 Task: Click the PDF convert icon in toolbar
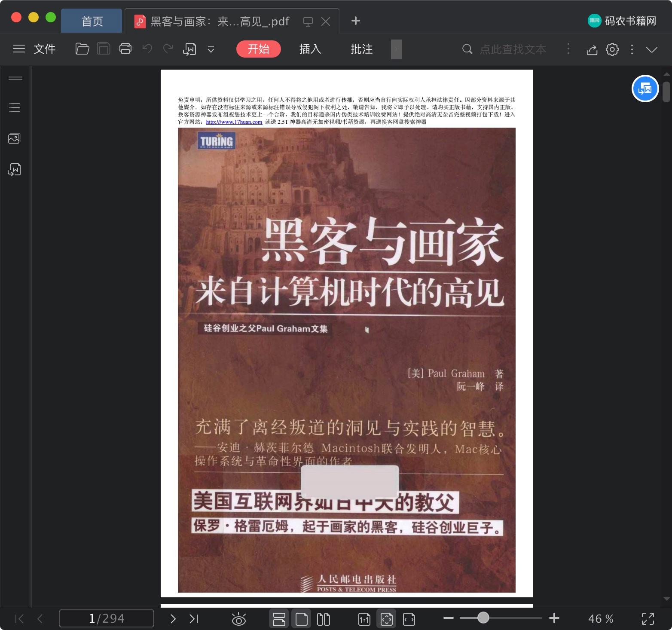point(189,49)
